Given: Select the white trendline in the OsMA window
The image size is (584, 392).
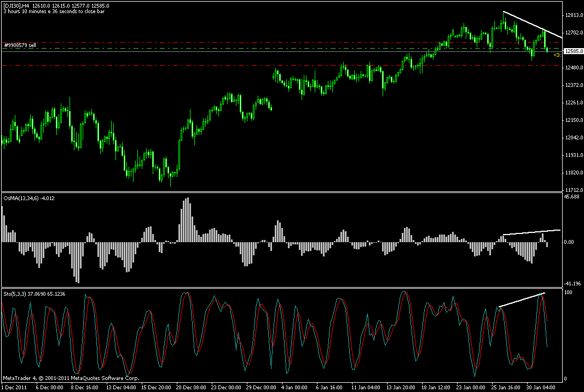Looking at the screenshot, I should 531,232.
